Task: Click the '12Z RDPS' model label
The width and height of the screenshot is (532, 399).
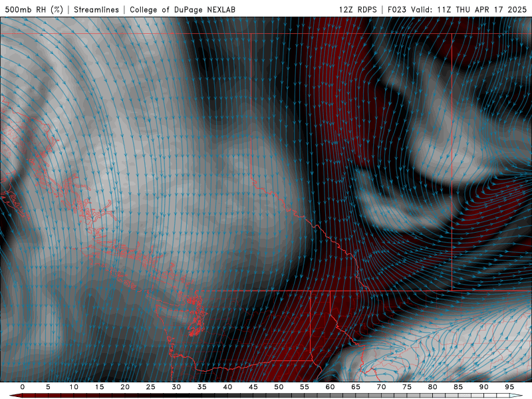Action: 358,9
